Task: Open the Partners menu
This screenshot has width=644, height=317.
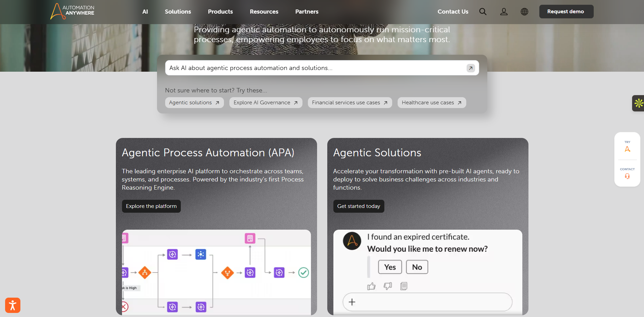Action: (x=307, y=11)
